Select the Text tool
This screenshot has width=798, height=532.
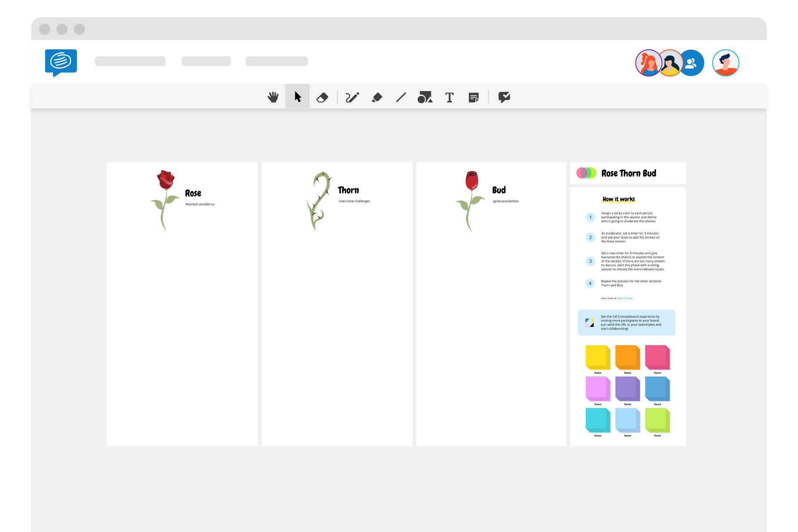click(450, 97)
